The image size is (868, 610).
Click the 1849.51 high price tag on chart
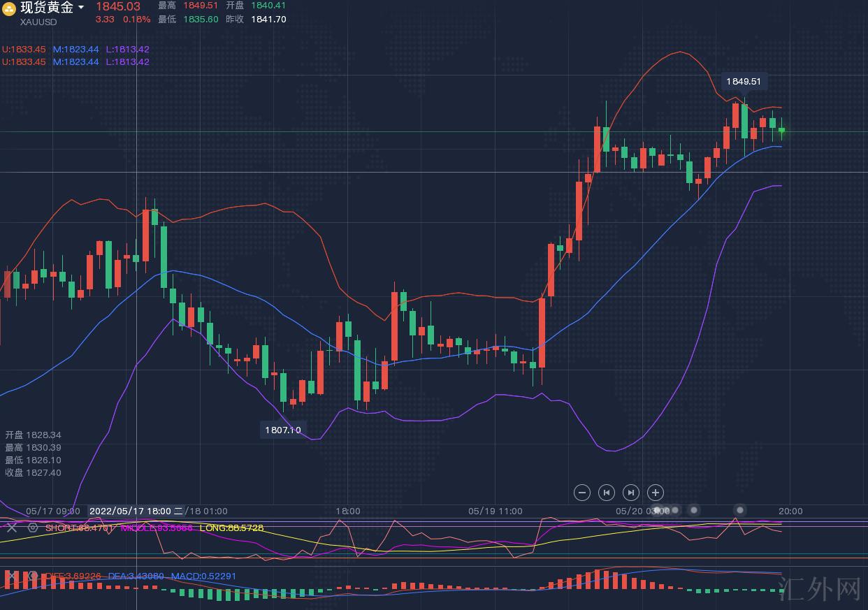(744, 82)
